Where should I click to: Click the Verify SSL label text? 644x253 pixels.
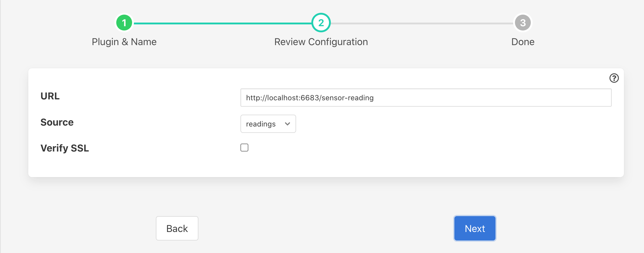65,148
